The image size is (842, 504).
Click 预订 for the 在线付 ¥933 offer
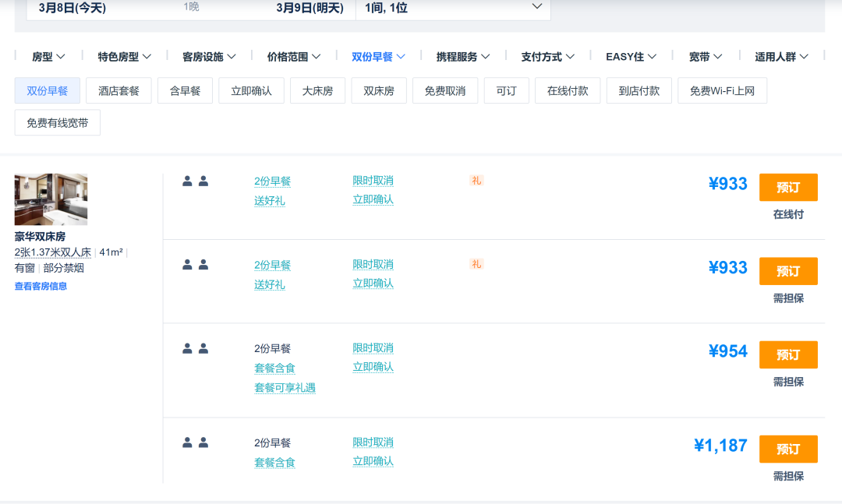[787, 188]
